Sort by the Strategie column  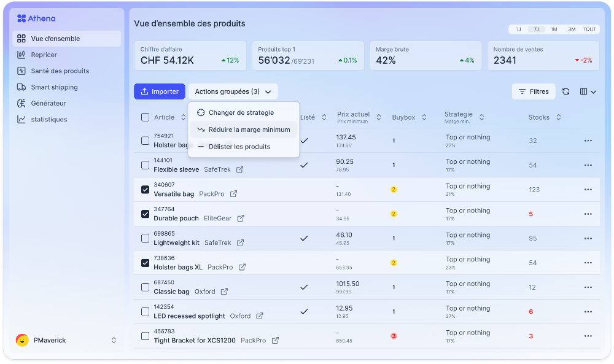pos(481,117)
